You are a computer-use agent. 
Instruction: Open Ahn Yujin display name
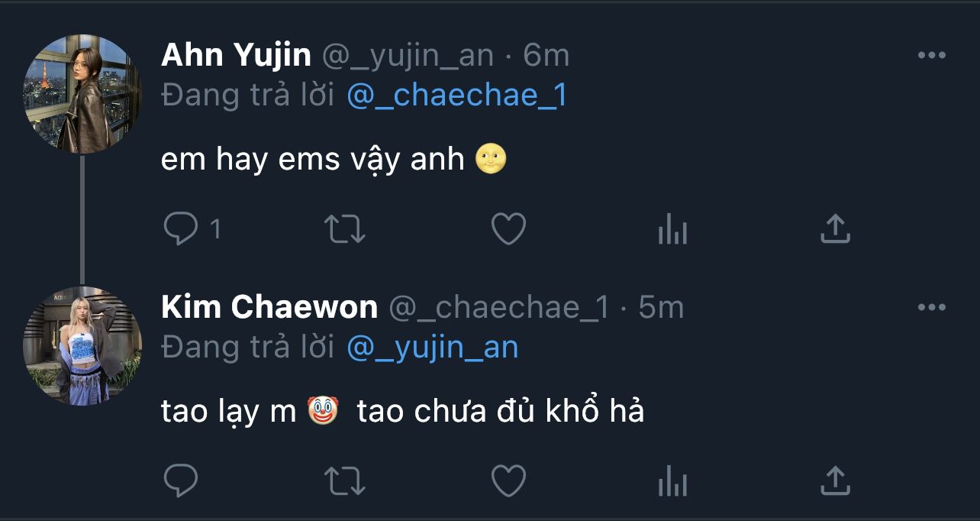pos(237,56)
